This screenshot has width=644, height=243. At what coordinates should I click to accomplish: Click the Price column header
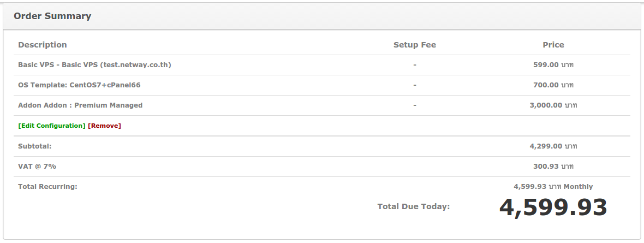553,45
